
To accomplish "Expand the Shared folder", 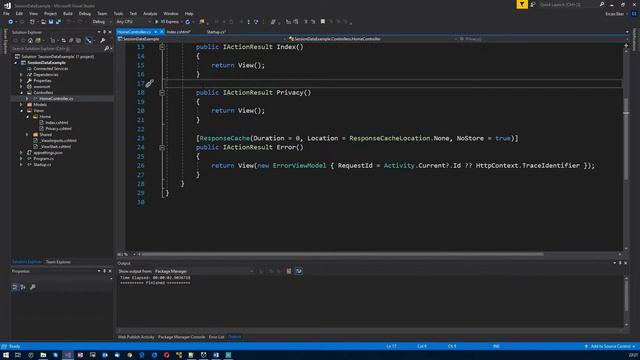I will [27, 134].
